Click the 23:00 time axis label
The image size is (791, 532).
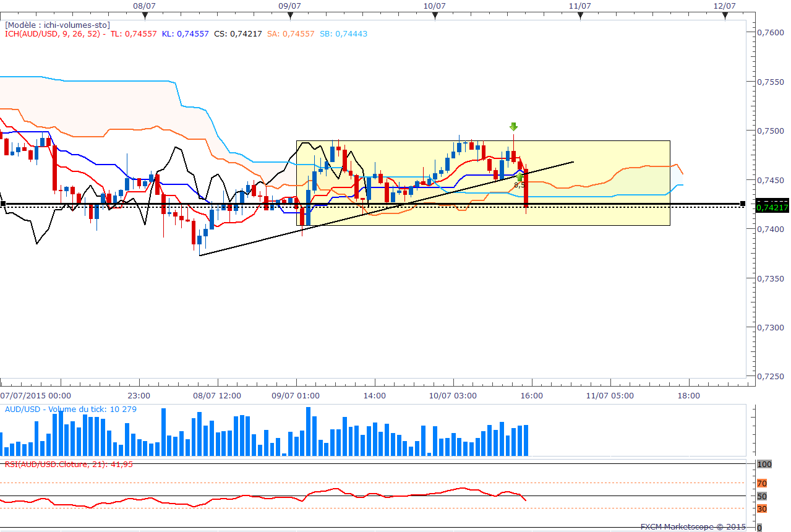[x=139, y=395]
